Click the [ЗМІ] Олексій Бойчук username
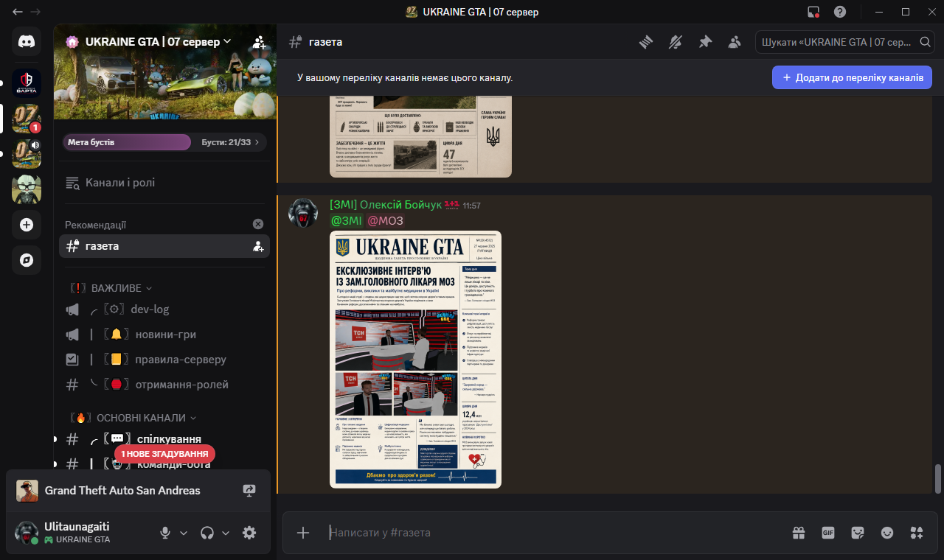This screenshot has width=944, height=560. click(385, 205)
